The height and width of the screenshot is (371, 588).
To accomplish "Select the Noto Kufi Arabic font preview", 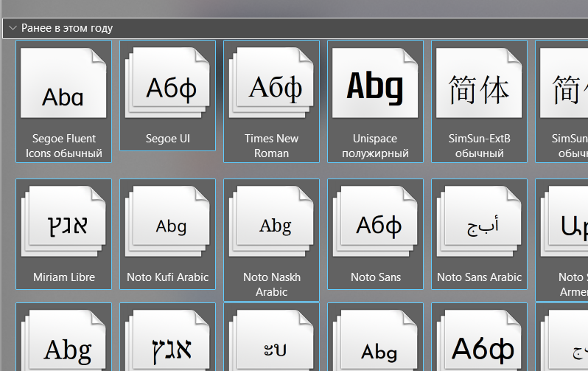I will click(167, 221).
